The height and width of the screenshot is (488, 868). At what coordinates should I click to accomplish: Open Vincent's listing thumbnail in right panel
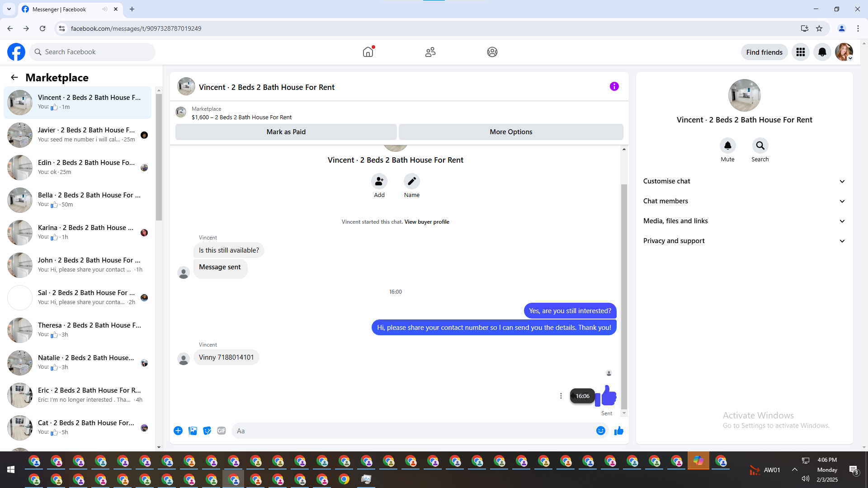point(745,95)
